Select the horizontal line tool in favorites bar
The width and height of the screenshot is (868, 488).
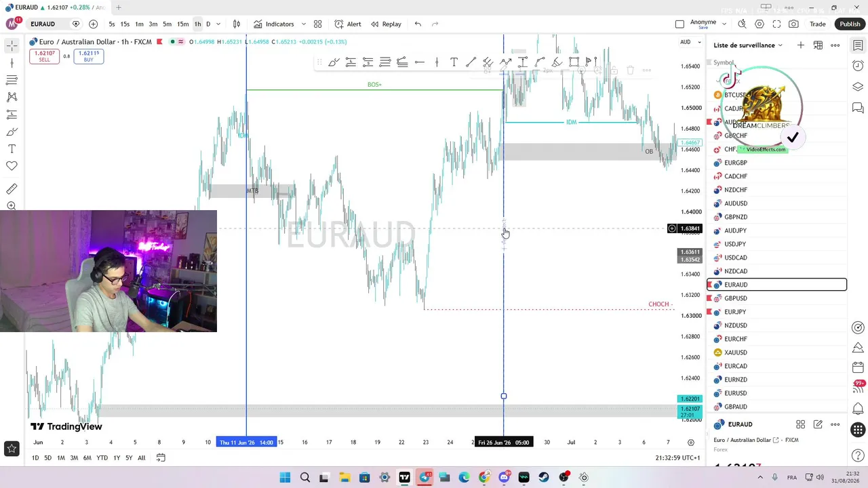pos(420,62)
